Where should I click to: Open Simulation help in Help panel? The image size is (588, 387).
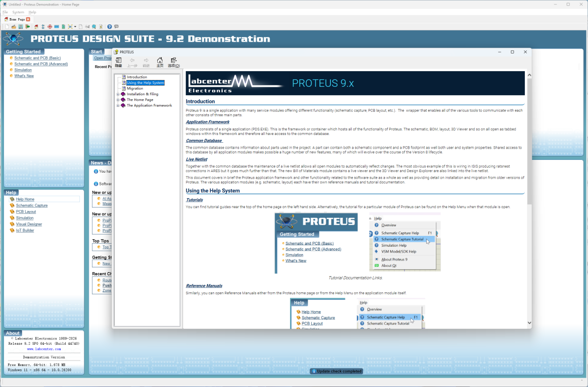[25, 218]
